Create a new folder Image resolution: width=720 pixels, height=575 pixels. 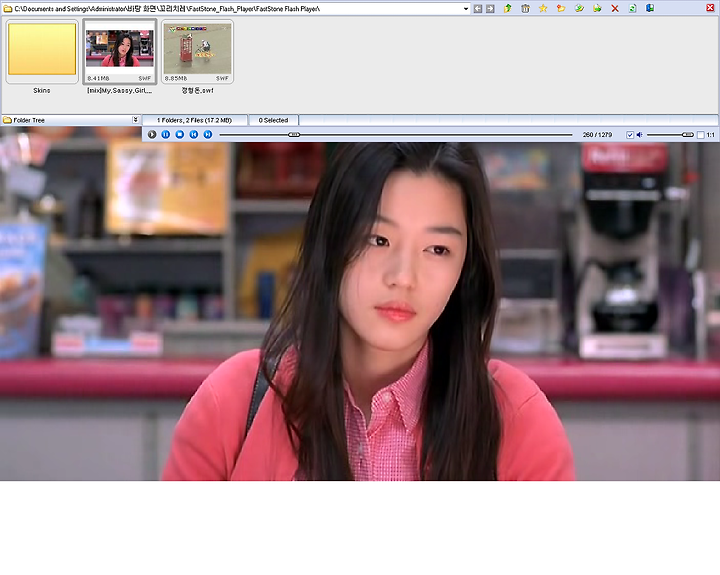click(x=561, y=8)
